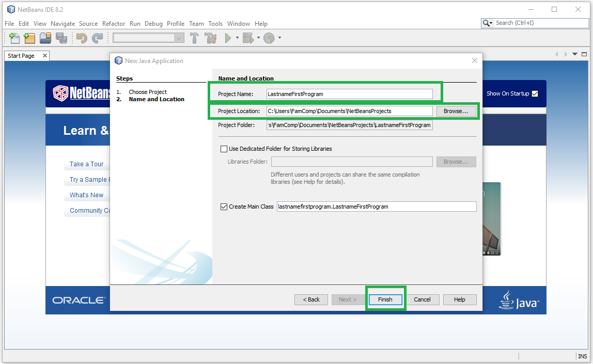Open the File menu

click(9, 23)
